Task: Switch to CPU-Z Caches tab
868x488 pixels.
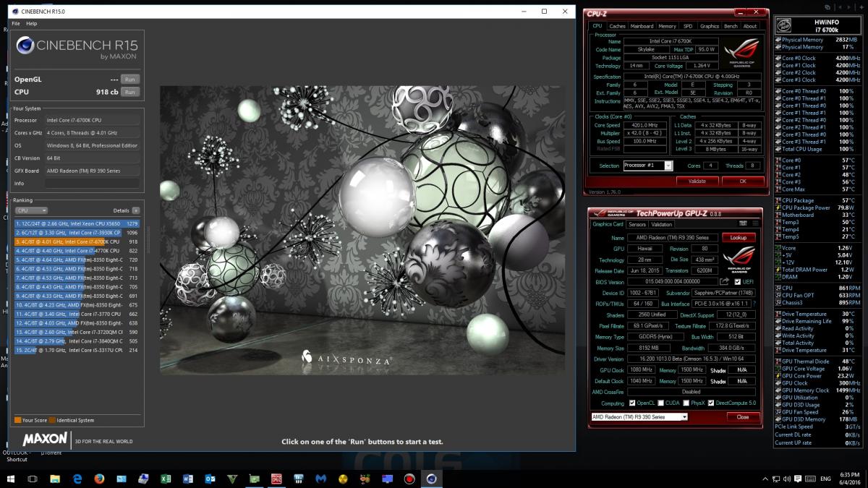Action: click(x=617, y=26)
